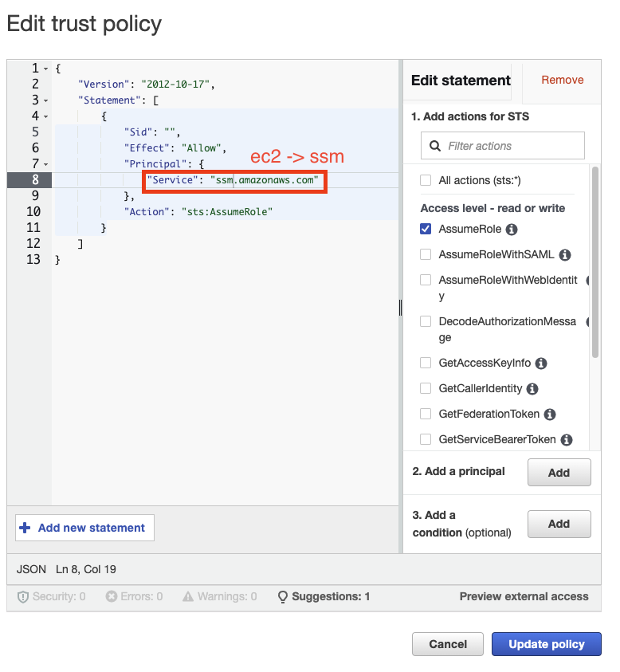Click line number 13 in the gutter

click(x=33, y=259)
